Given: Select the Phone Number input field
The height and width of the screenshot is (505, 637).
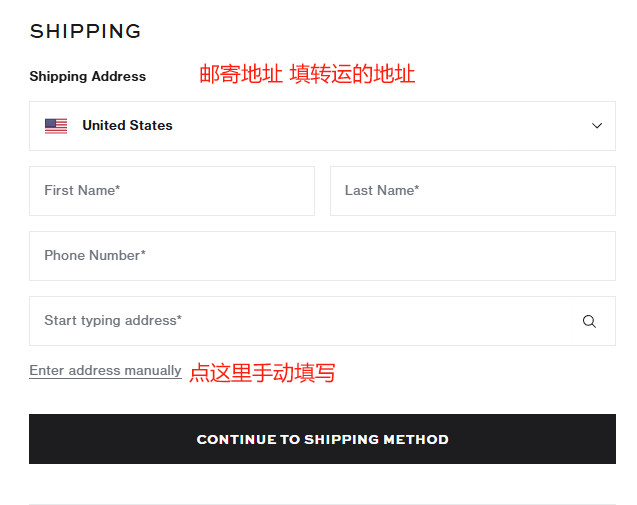Looking at the screenshot, I should [x=322, y=256].
